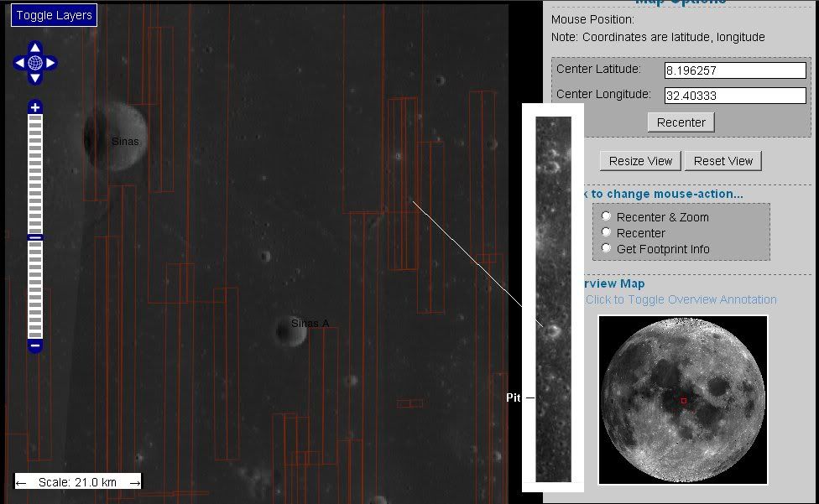Image resolution: width=819 pixels, height=504 pixels.
Task: Click the globe icon to show full extent
Action: [x=35, y=63]
